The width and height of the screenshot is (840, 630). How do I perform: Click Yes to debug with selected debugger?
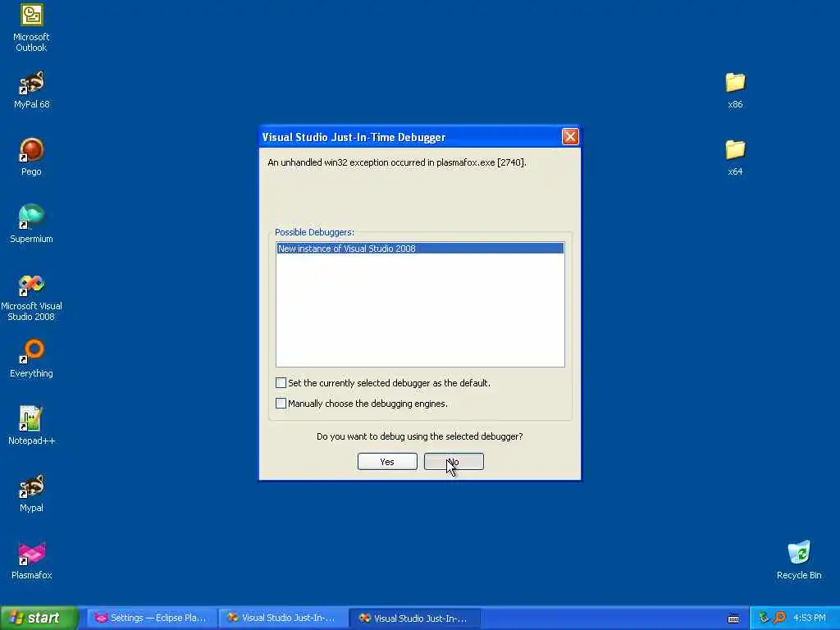387,462
